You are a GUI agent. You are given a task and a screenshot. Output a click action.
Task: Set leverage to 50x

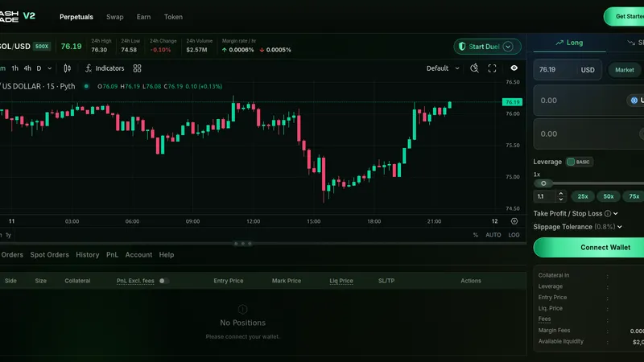point(609,196)
